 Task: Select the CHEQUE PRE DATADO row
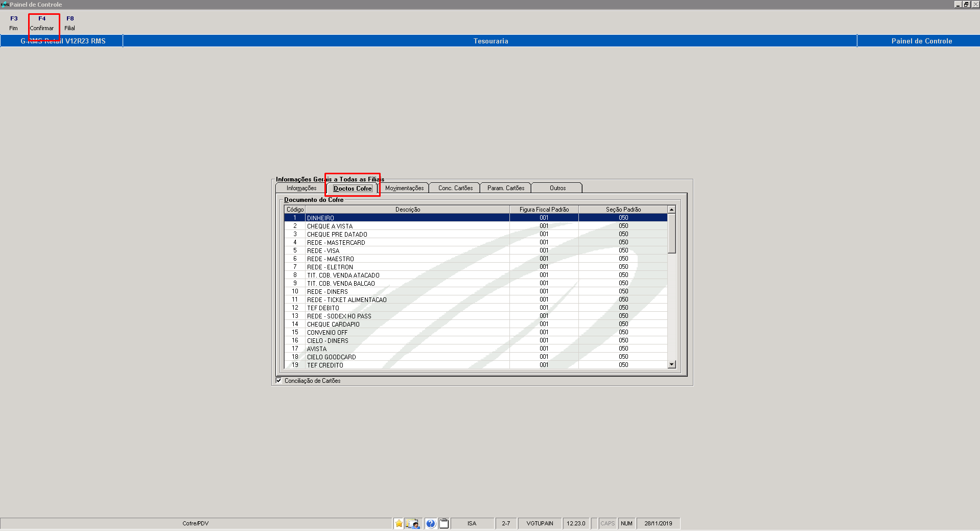[x=476, y=234]
